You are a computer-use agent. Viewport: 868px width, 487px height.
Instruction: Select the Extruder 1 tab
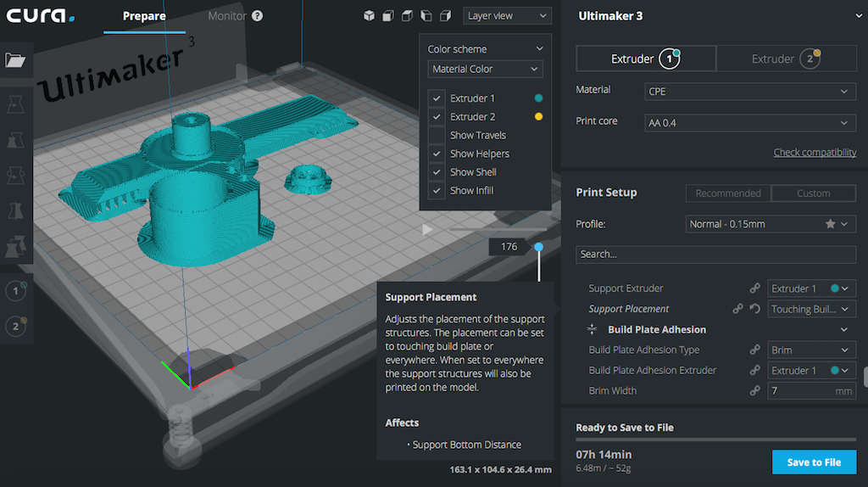(x=646, y=59)
